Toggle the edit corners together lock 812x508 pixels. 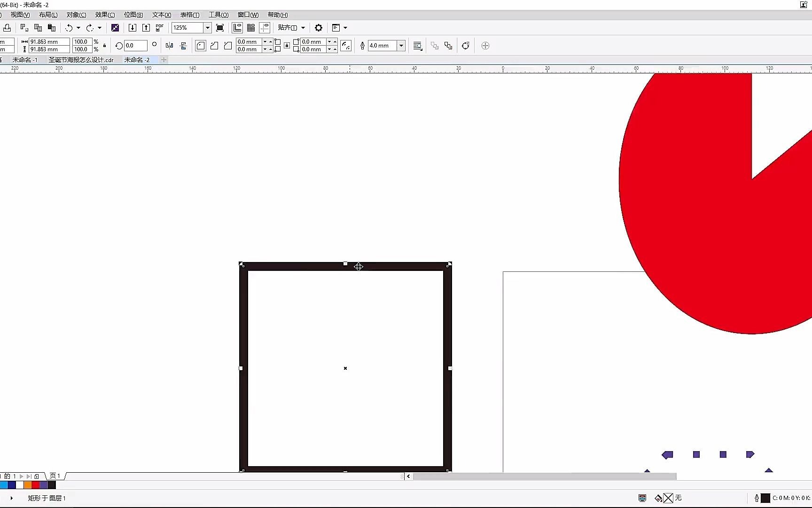click(x=287, y=46)
